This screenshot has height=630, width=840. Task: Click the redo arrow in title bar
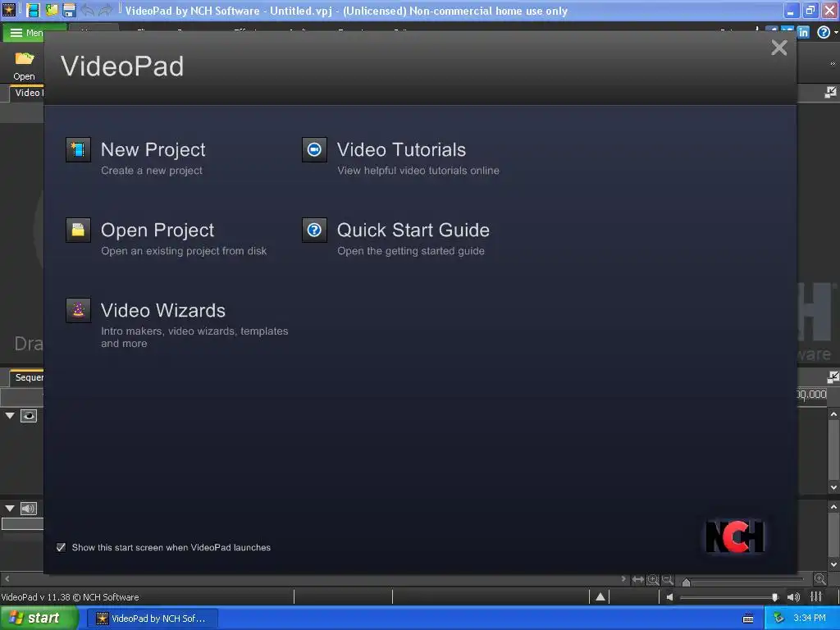coord(106,10)
